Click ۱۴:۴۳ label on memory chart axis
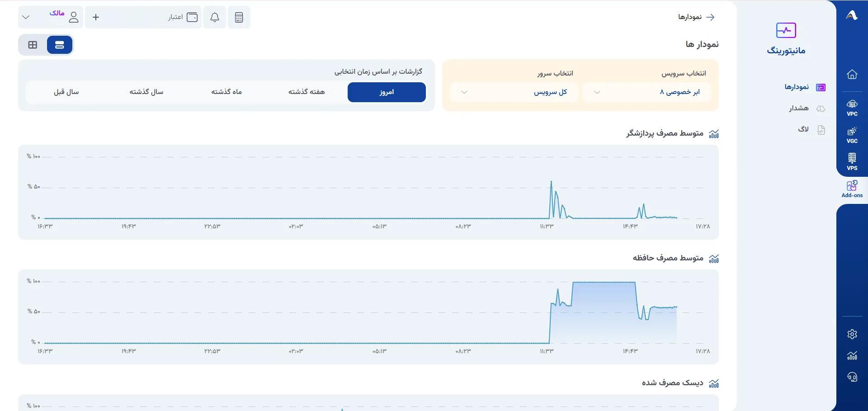The width and height of the screenshot is (868, 411). 630,351
